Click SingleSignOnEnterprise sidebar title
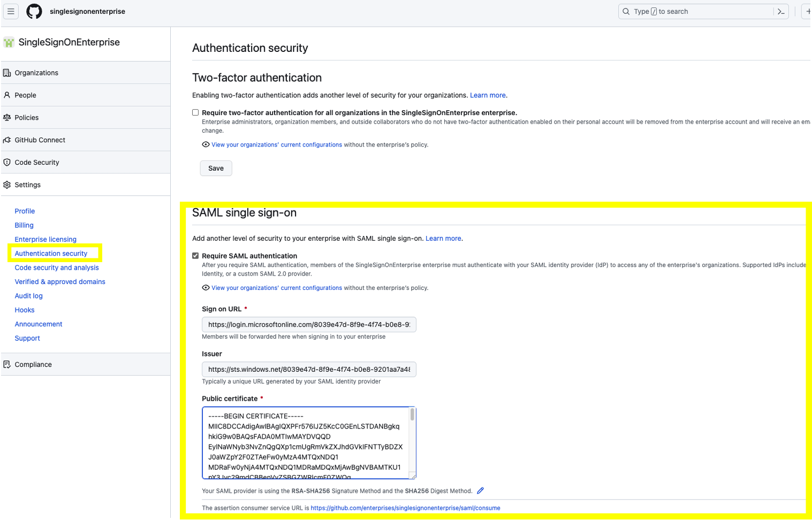Image resolution: width=812 pixels, height=520 pixels. [69, 42]
